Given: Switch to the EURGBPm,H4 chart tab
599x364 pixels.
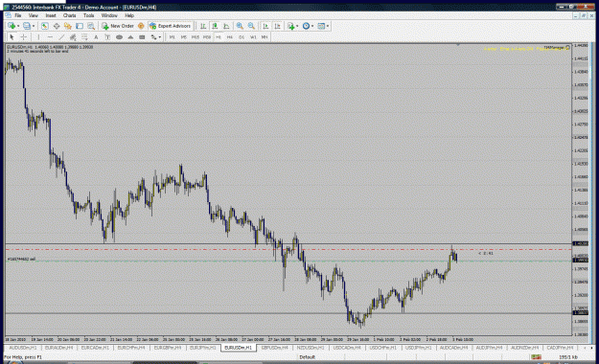Looking at the screenshot, I should pos(168,348).
